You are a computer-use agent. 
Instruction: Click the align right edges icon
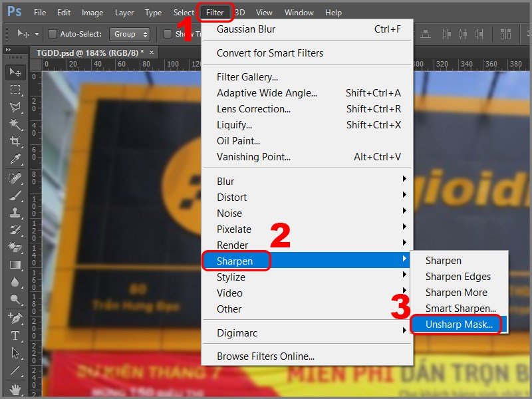pyautogui.click(x=479, y=34)
